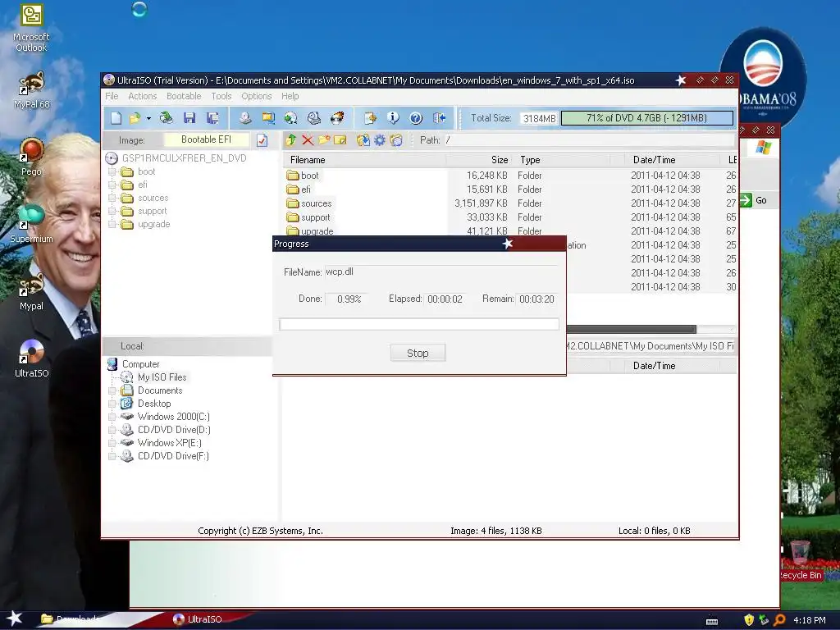Click the green Up-folder arrow icon
The image size is (840, 630).
tap(291, 139)
